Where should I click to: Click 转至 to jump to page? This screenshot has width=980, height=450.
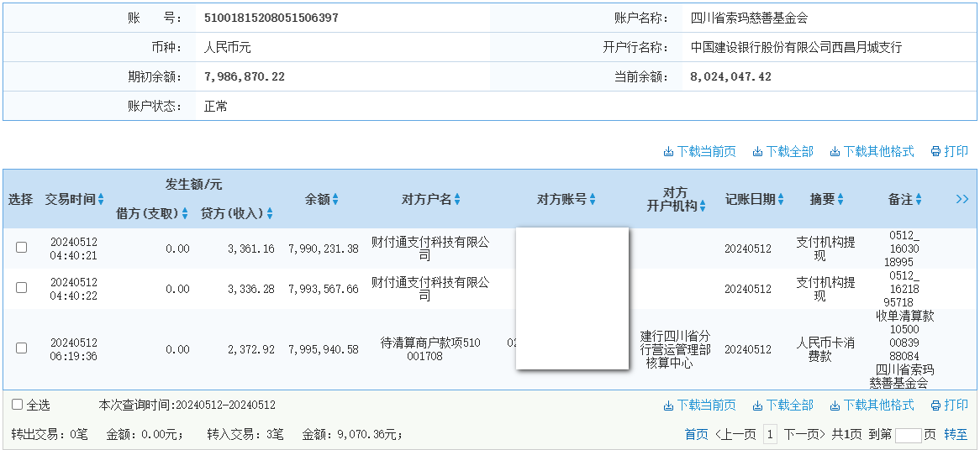point(956,434)
